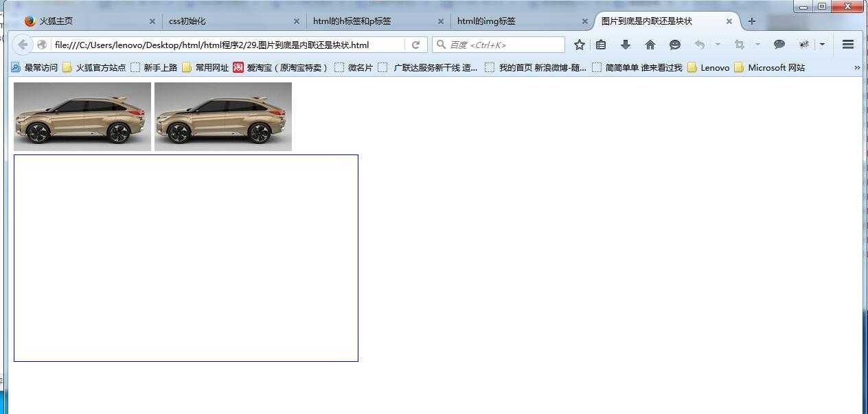The height and width of the screenshot is (414, 868).
Task: Click inside the blue-bordered empty box
Action: [x=186, y=258]
